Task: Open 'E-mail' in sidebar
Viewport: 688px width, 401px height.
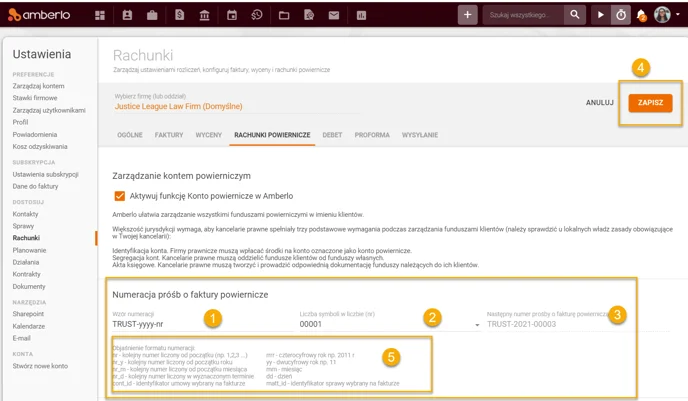Action: coord(22,338)
